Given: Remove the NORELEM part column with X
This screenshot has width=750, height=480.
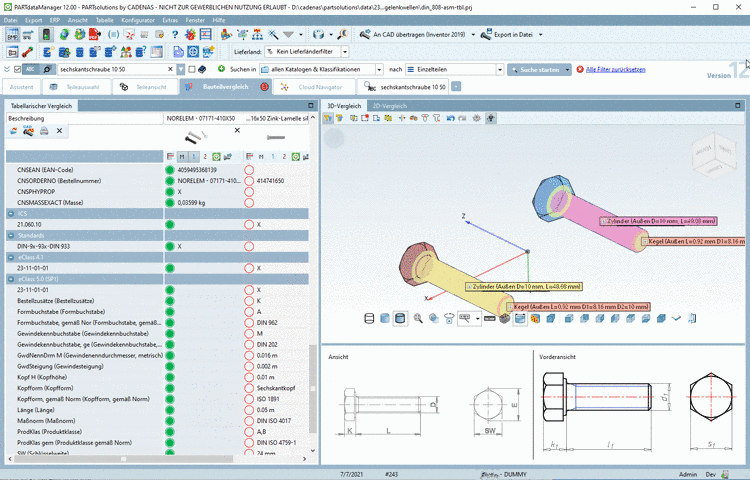Looking at the screenshot, I should click(237, 130).
